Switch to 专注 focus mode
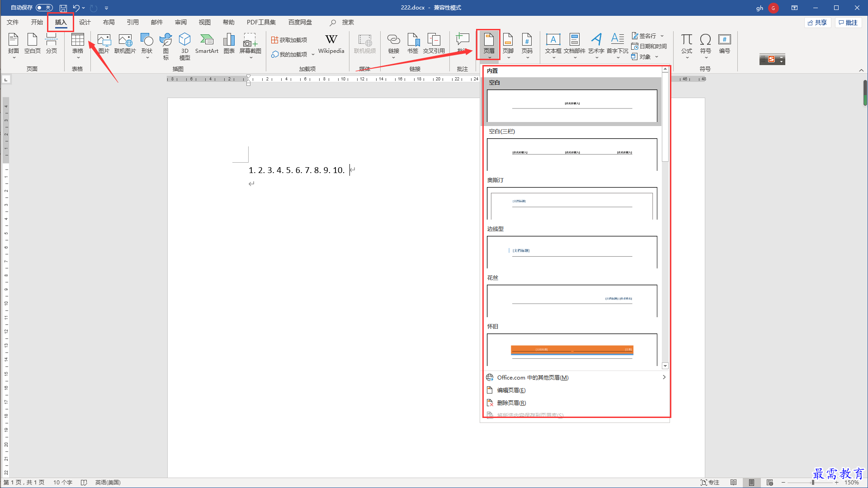 (710, 483)
